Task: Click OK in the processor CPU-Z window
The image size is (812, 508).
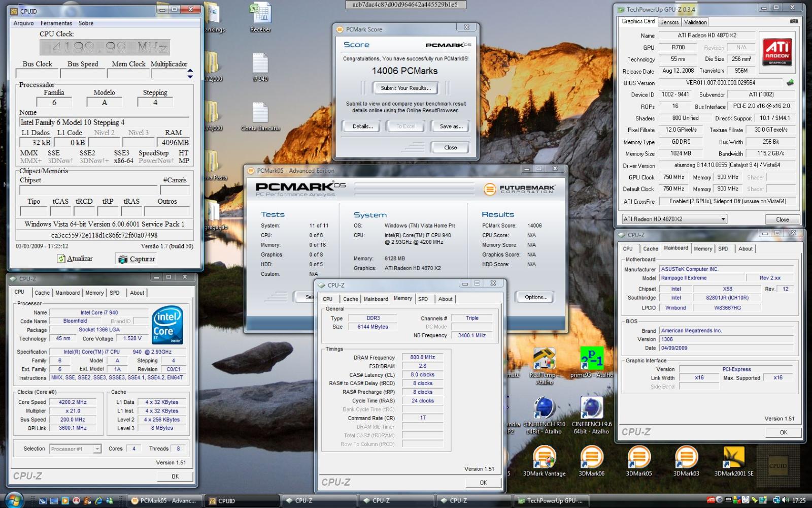Action: click(x=175, y=477)
